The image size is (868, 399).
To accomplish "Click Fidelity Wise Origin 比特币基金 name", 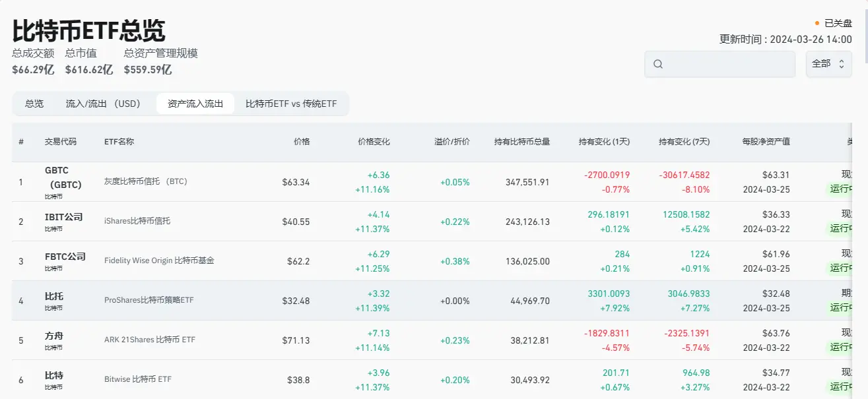I will [159, 261].
